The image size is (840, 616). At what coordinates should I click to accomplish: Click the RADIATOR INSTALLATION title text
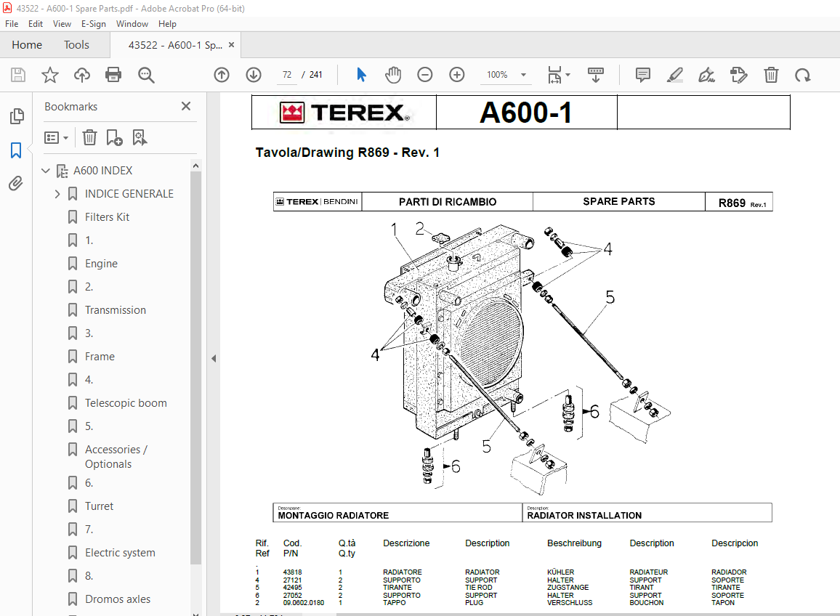(x=584, y=515)
